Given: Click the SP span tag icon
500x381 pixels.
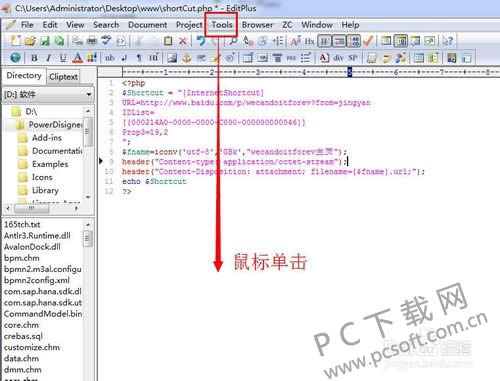Looking at the screenshot, I should [x=353, y=58].
